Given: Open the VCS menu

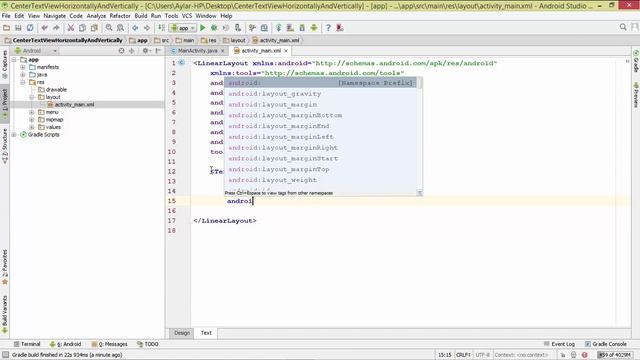Looking at the screenshot, I should [x=187, y=16].
